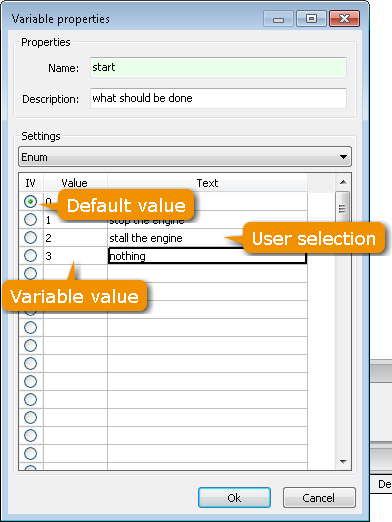392x522 pixels.
Task: Click the value cell showing 1
Action: pyautogui.click(x=75, y=220)
